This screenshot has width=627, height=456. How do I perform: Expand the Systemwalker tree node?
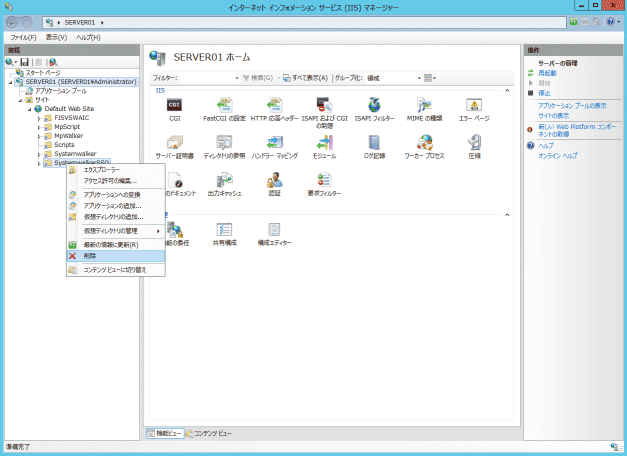pyautogui.click(x=39, y=154)
